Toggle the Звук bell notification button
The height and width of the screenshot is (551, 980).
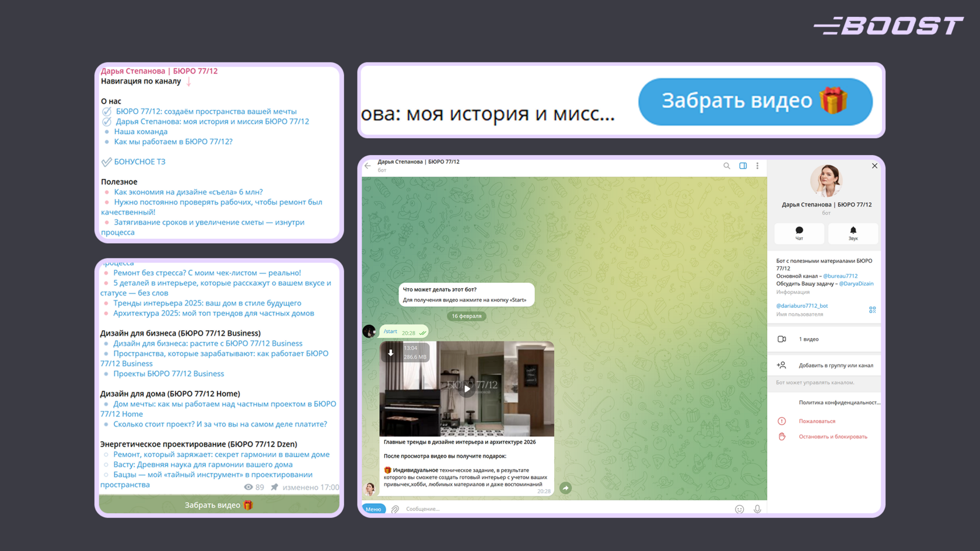pos(853,233)
